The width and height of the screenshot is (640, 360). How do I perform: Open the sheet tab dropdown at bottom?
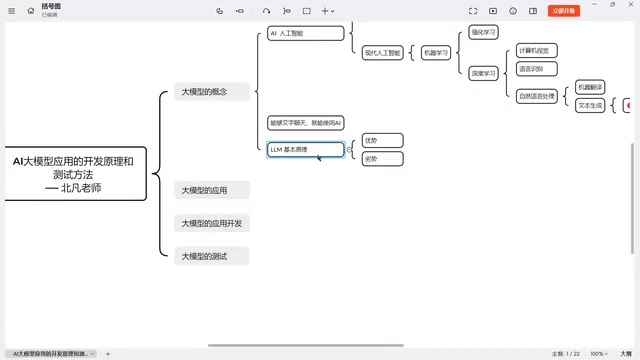point(93,354)
